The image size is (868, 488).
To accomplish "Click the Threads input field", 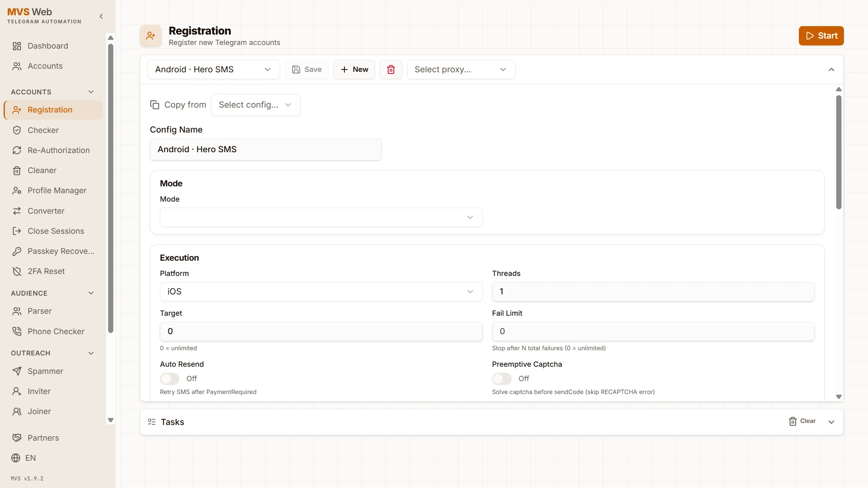I will pos(653,292).
